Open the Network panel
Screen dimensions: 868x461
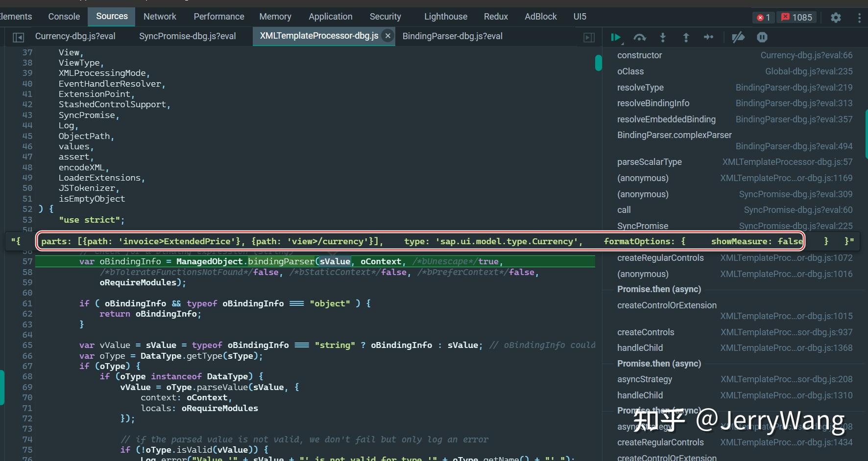tap(160, 17)
